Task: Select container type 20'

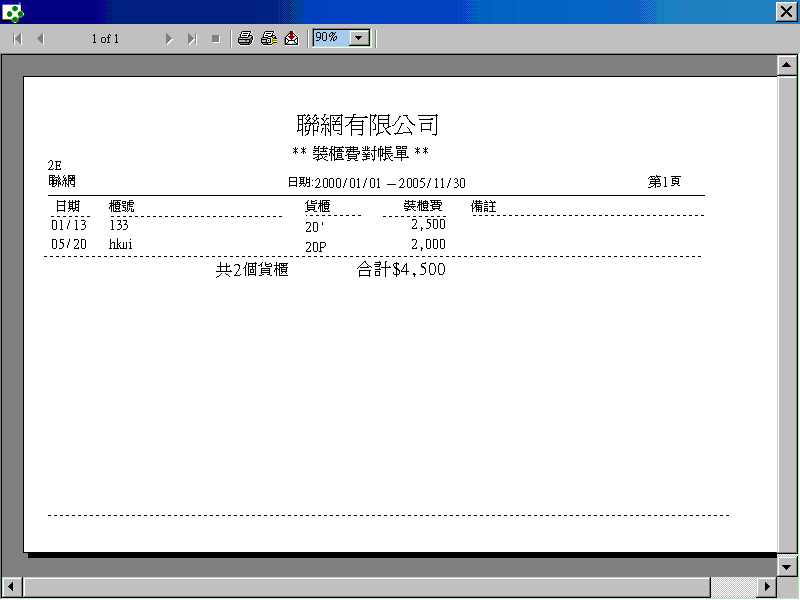Action: tap(315, 227)
